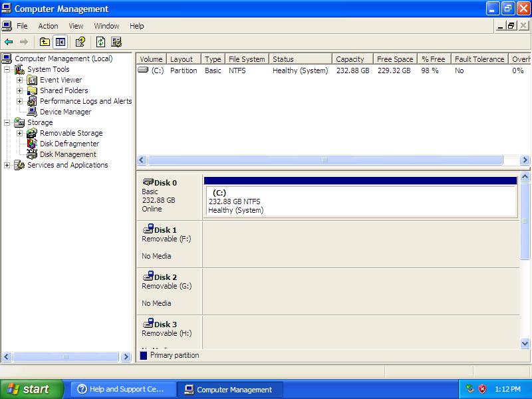This screenshot has height=399, width=532.
Task: Click the Removable Storage icon
Action: point(32,133)
